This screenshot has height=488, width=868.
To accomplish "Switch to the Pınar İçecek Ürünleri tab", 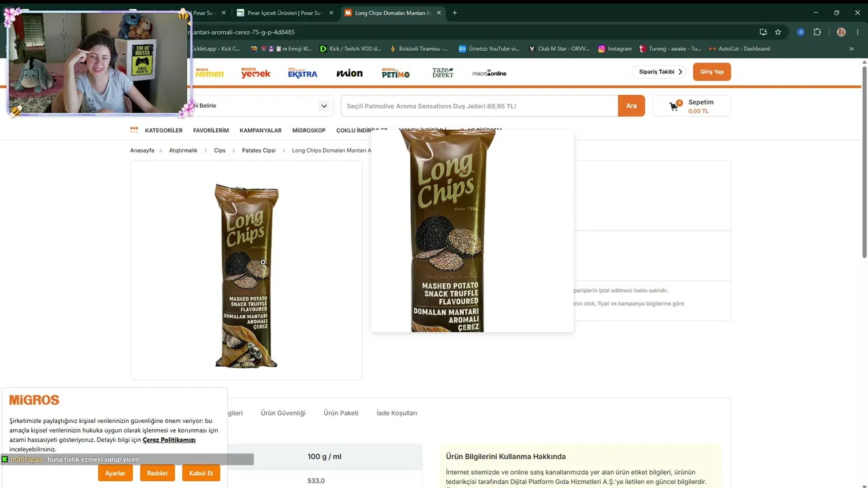I will [285, 13].
